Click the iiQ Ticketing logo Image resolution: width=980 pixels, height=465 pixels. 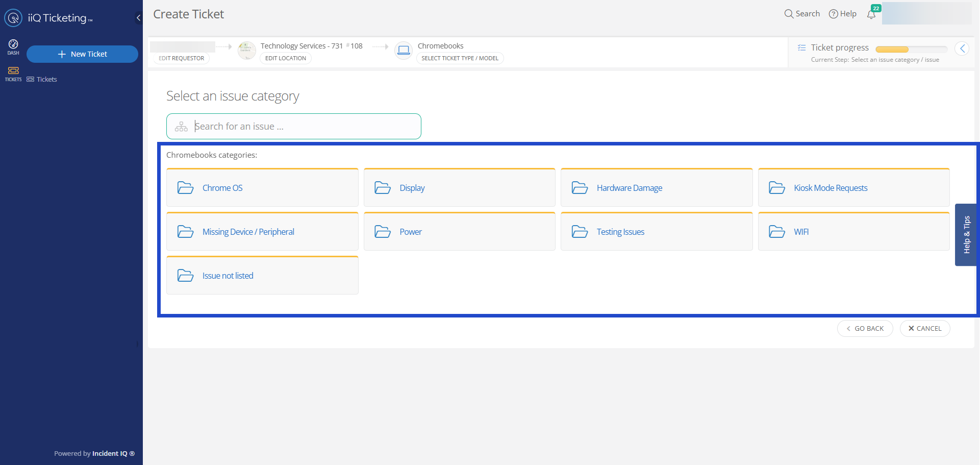13,18
